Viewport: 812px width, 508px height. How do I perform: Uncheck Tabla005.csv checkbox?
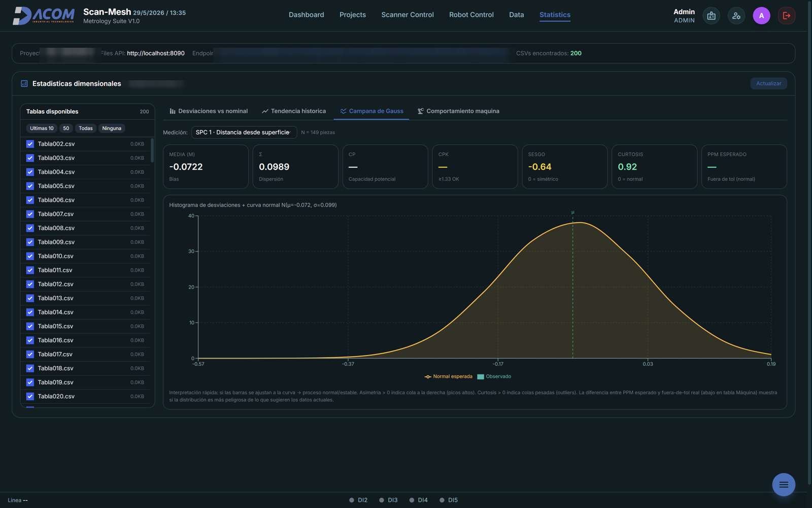click(x=30, y=186)
